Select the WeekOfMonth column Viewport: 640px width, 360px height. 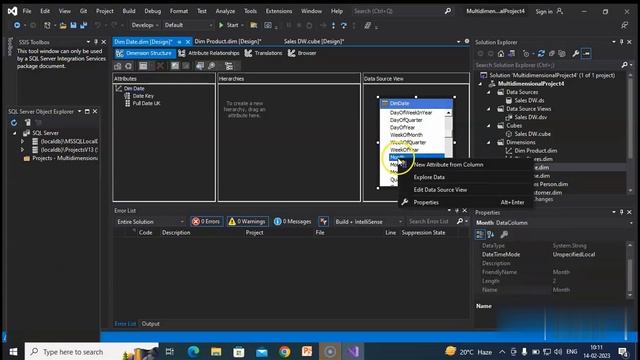(406, 135)
